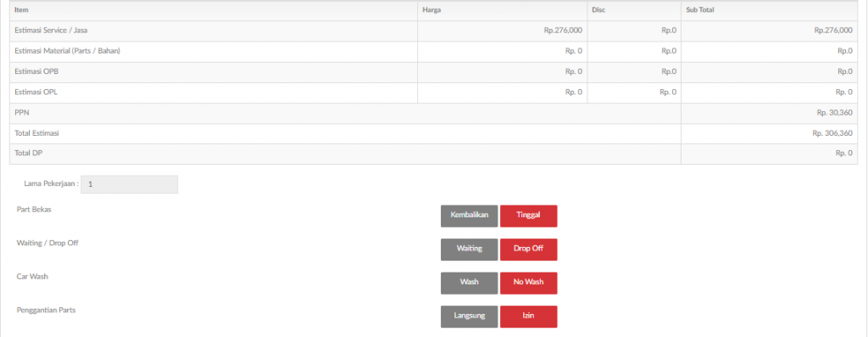Click Disc value in Estimasi Service / Jasa row

point(669,31)
